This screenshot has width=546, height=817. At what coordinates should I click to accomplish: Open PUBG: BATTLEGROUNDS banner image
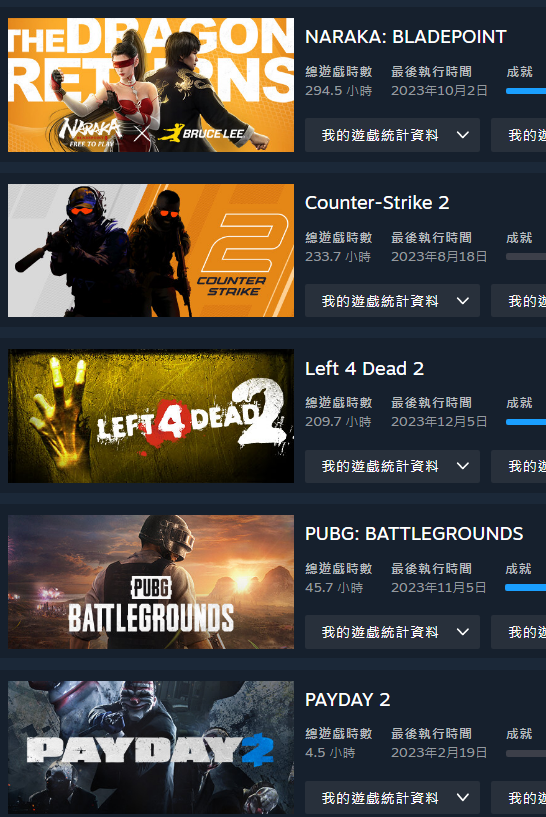click(x=151, y=581)
